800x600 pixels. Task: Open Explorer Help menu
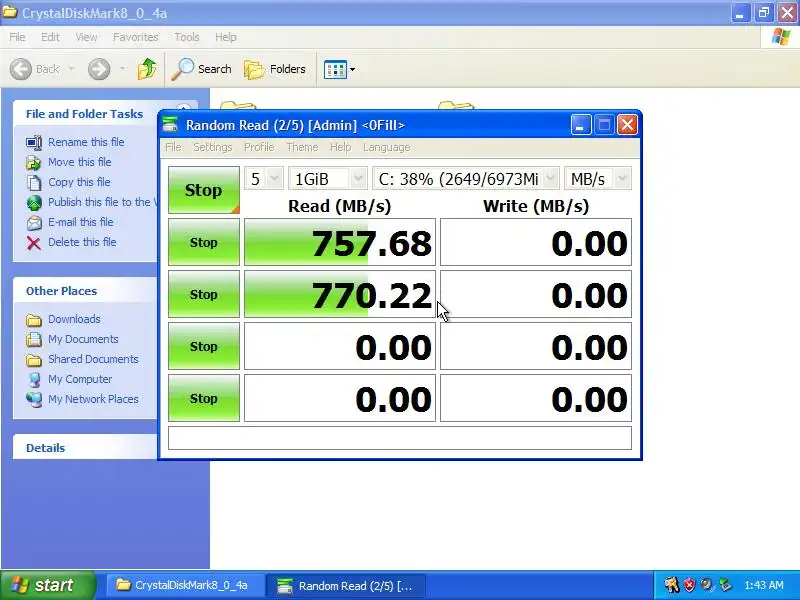point(226,37)
